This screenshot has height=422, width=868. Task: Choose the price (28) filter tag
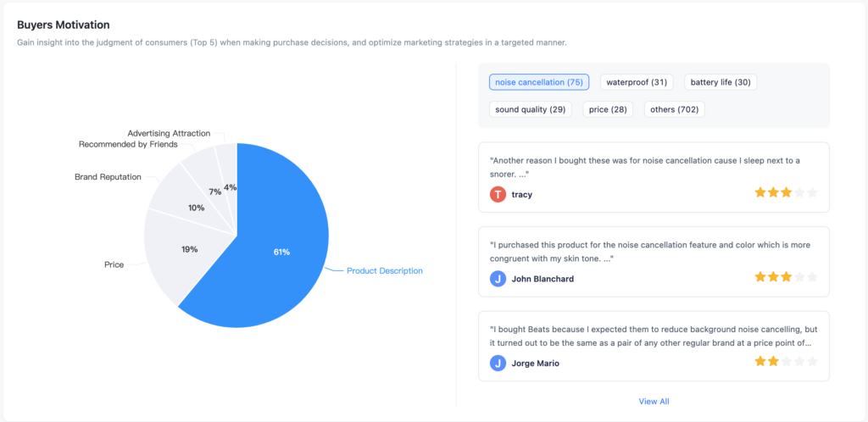[608, 109]
